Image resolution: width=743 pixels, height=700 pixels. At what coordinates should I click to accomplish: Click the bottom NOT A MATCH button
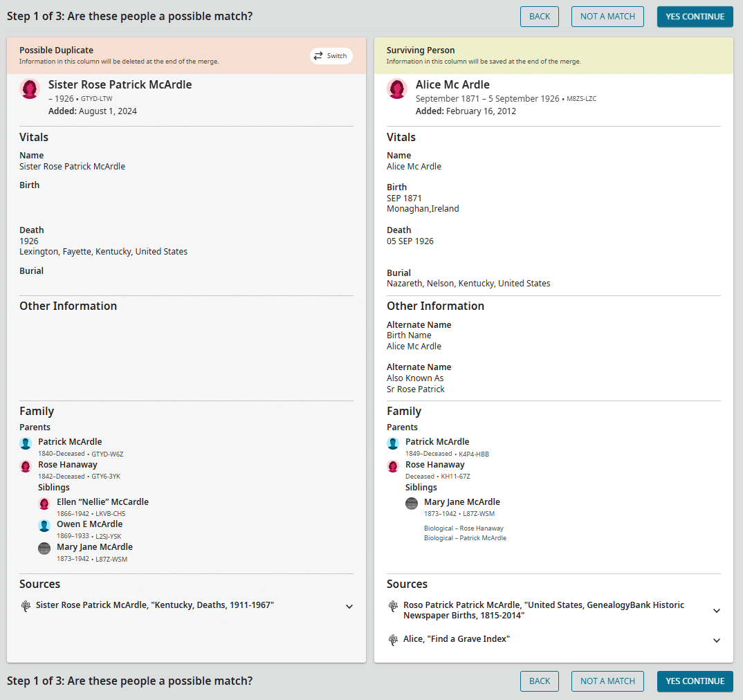607,681
